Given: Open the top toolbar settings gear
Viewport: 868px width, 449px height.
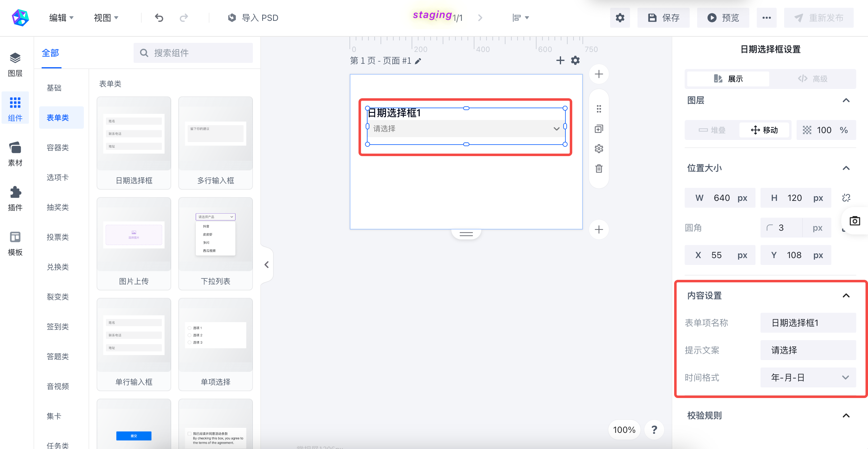Looking at the screenshot, I should pyautogui.click(x=620, y=17).
